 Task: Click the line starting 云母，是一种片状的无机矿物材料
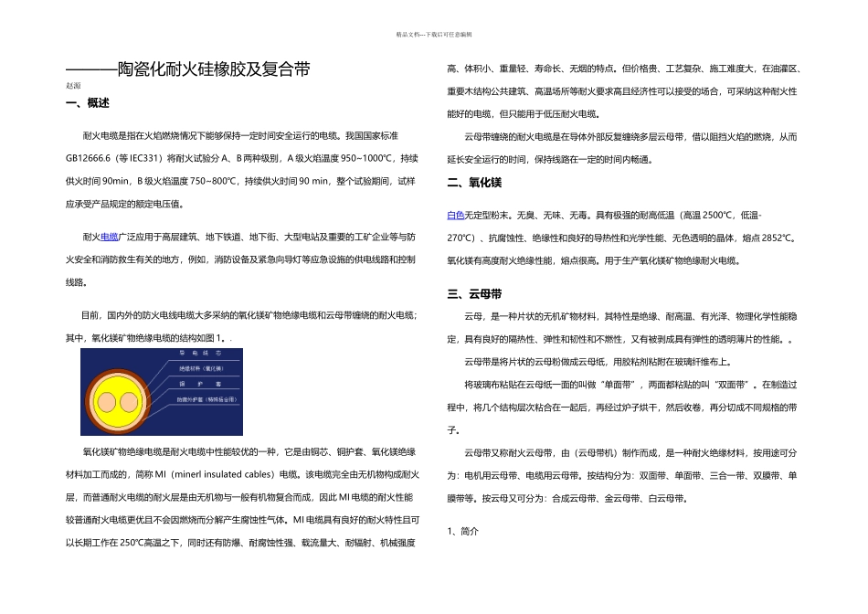pos(630,317)
